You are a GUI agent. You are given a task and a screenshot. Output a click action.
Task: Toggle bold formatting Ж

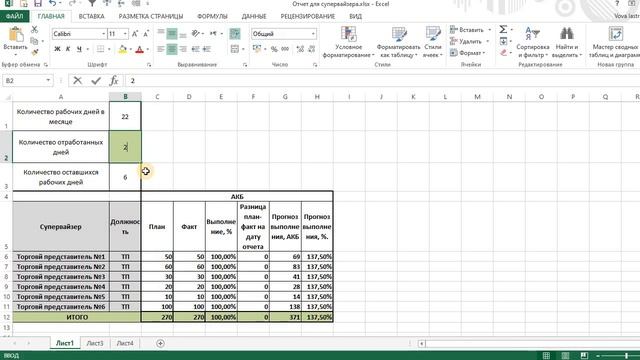click(x=57, y=49)
